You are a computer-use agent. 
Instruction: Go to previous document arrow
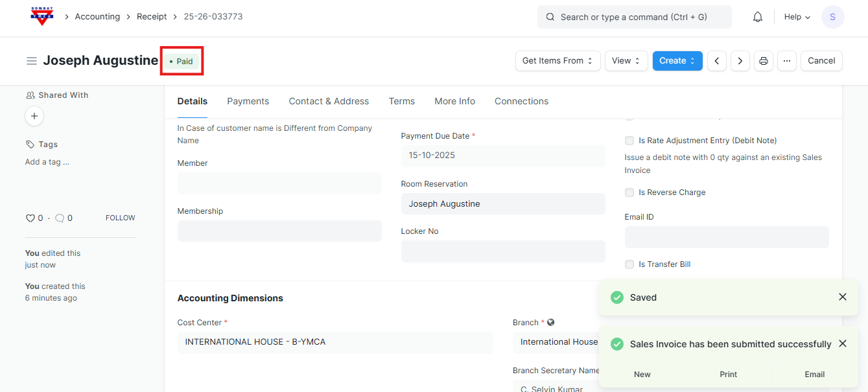[x=716, y=61]
